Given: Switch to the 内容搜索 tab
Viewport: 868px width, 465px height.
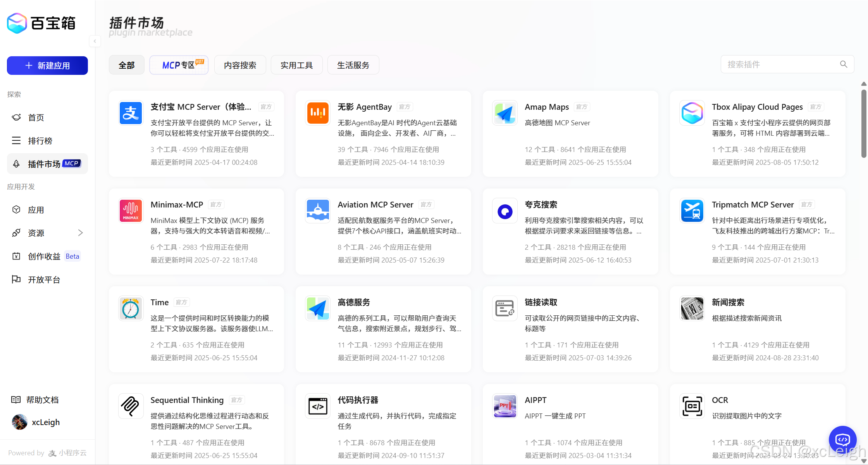Looking at the screenshot, I should tap(240, 65).
